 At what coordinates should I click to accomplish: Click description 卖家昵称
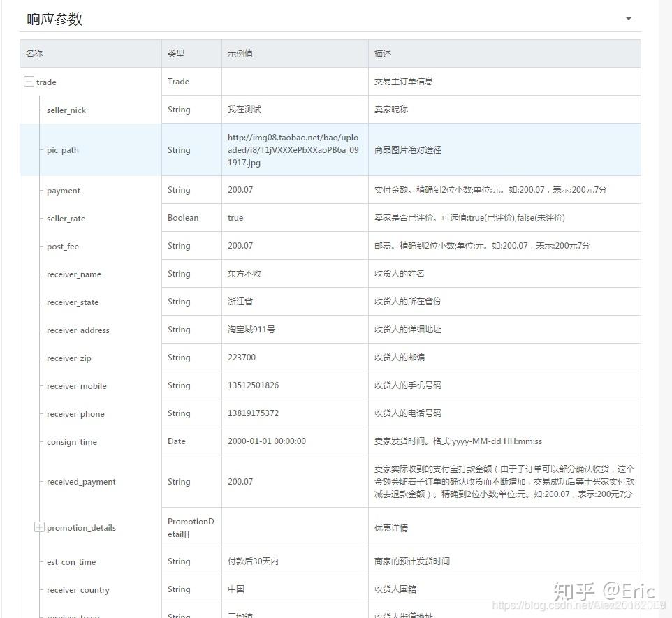click(391, 110)
